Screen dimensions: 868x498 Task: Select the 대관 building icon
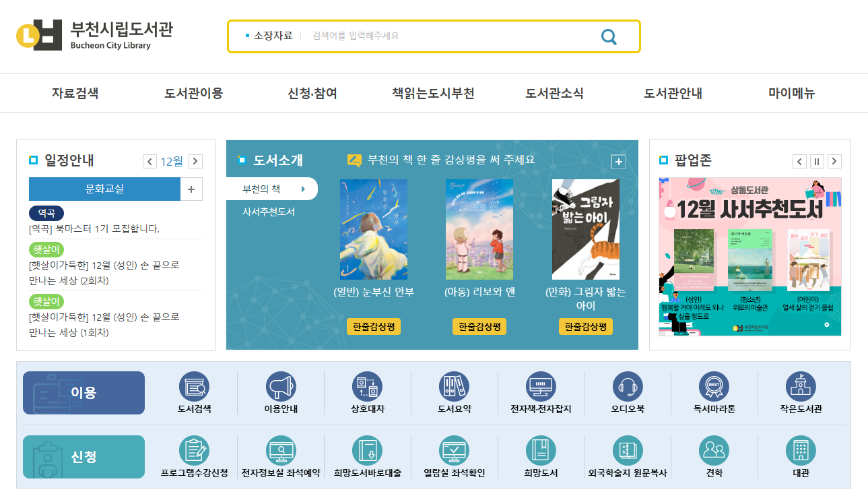point(801,451)
